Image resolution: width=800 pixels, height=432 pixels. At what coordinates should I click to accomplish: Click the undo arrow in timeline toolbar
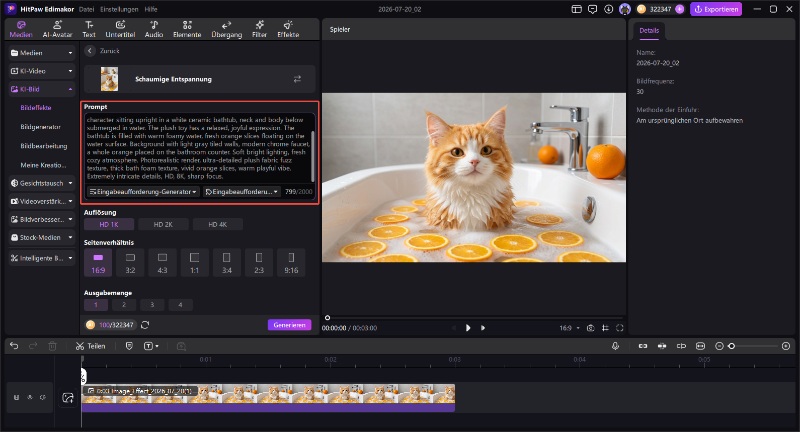14,346
